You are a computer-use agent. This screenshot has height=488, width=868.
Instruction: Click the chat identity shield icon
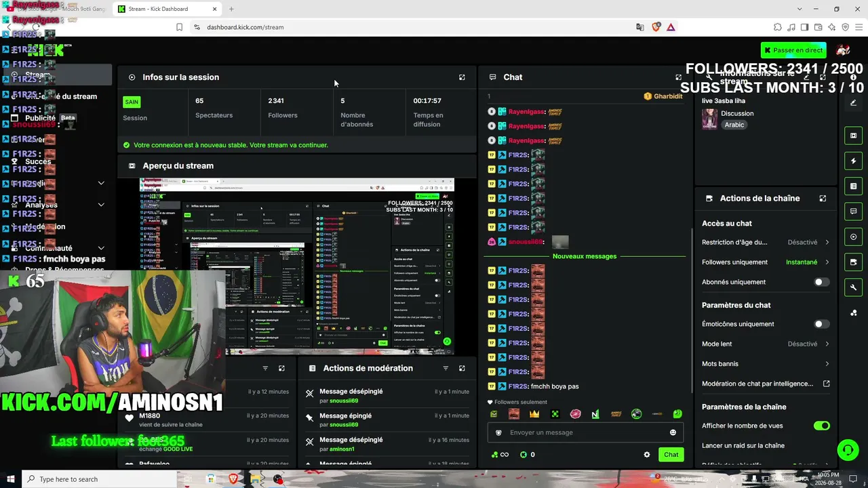[x=498, y=432]
